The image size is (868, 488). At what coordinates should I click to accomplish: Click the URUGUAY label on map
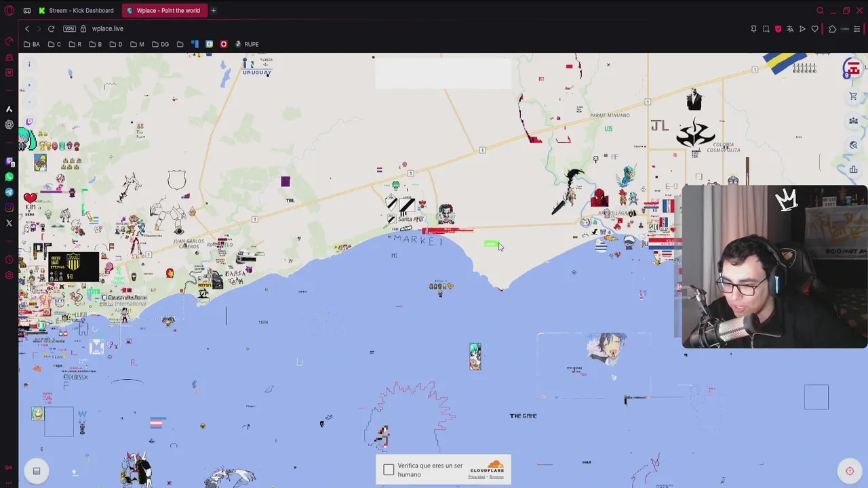[x=256, y=73]
